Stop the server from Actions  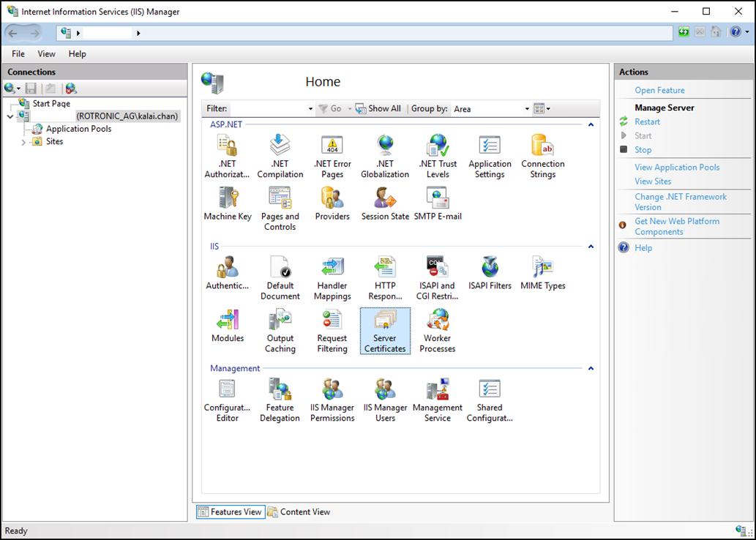click(643, 150)
